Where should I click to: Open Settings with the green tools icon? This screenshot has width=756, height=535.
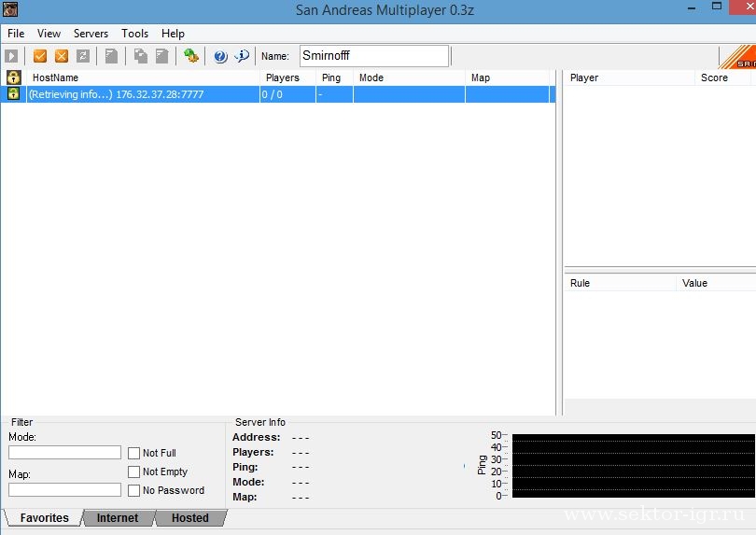191,56
